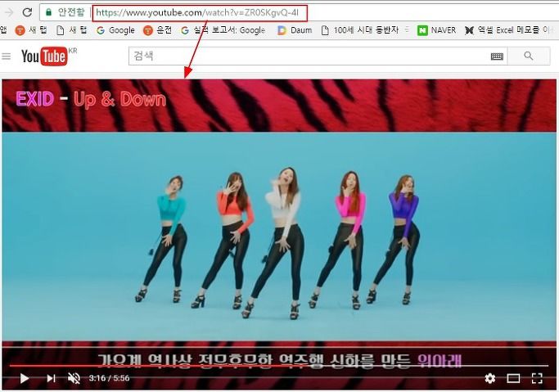The width and height of the screenshot is (559, 392).
Task: Open the 실적 보고서: Google bookmark
Action: [223, 30]
